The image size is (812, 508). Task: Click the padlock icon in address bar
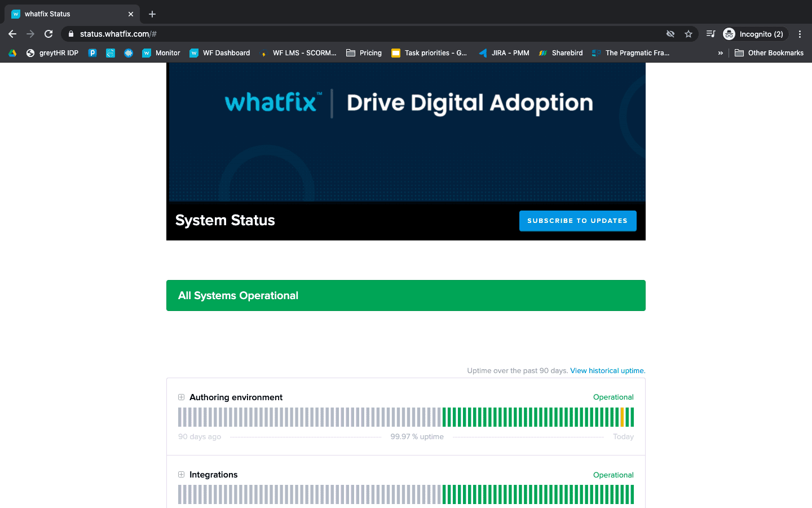[x=71, y=34]
